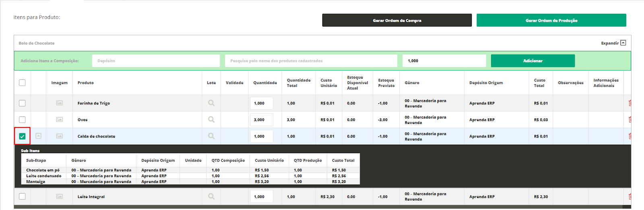Click Gerar Ordem de Compra button

click(x=397, y=20)
